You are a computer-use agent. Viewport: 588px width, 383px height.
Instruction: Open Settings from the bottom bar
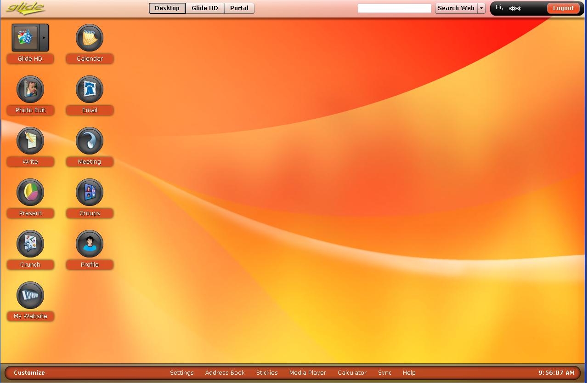182,373
